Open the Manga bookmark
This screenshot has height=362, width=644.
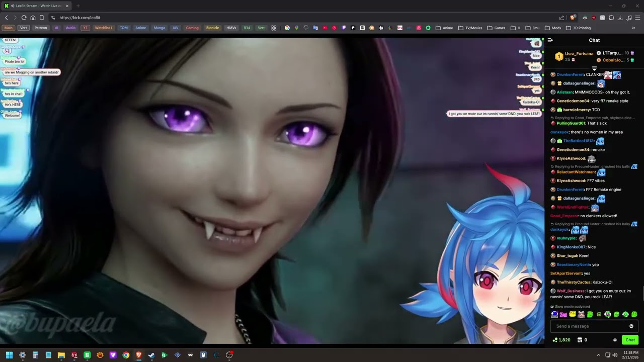159,28
